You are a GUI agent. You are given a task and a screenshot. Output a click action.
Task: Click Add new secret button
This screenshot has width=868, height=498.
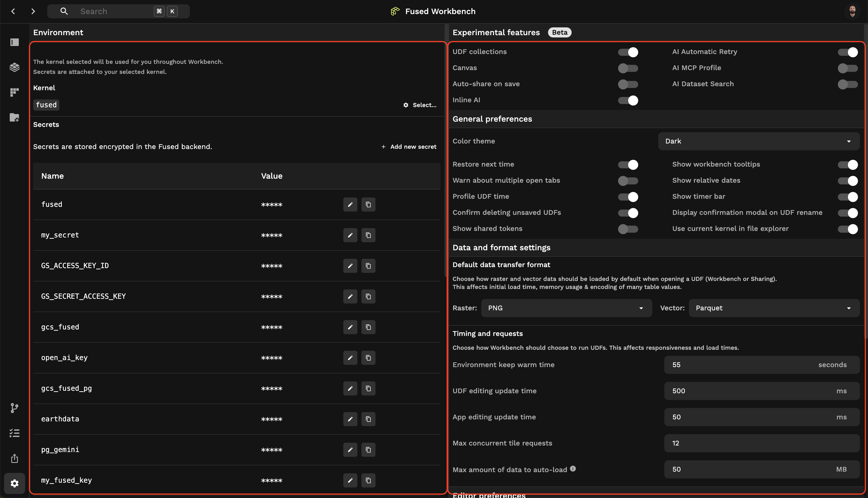click(409, 147)
